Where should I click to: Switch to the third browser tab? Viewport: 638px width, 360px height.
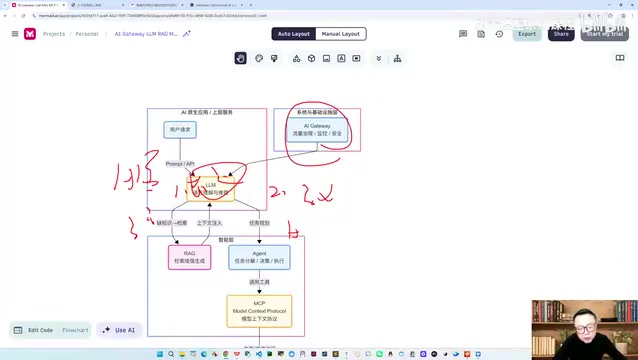(157, 5)
